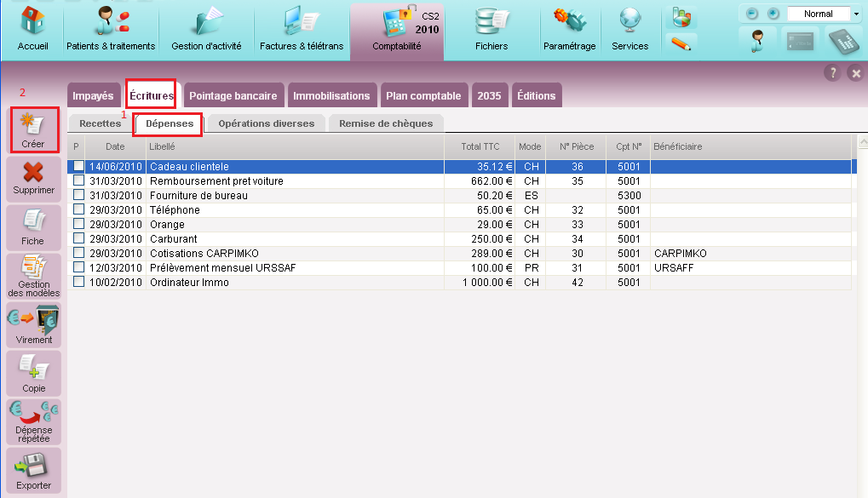Open Gestion des modèles
Screen dimensions: 868x498
pos(33,276)
